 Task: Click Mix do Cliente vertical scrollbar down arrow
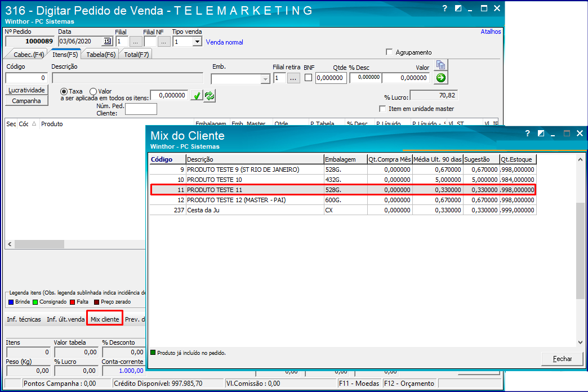point(580,342)
